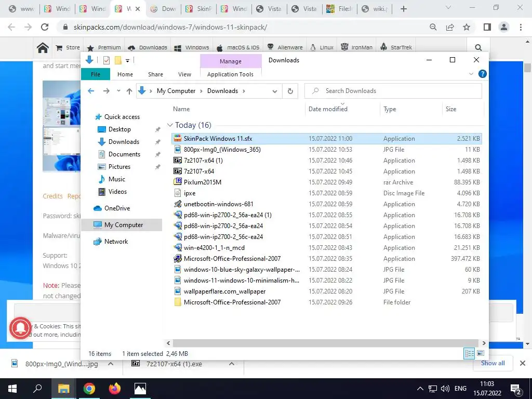Screen dimensions: 532x399
Task: Click the ipxe disc image icon
Action: point(178,193)
